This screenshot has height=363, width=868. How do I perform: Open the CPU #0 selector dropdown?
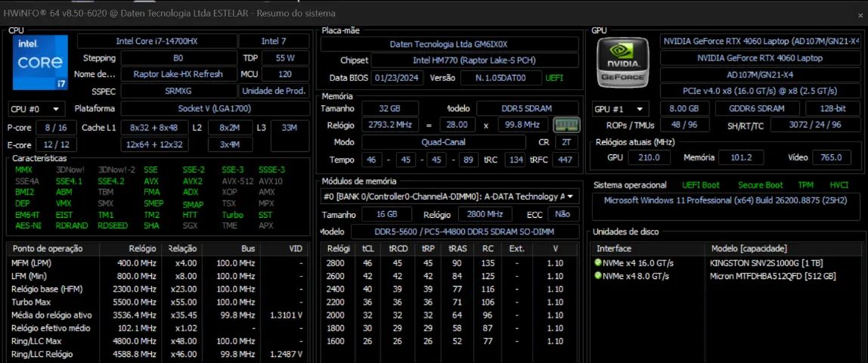click(x=36, y=108)
